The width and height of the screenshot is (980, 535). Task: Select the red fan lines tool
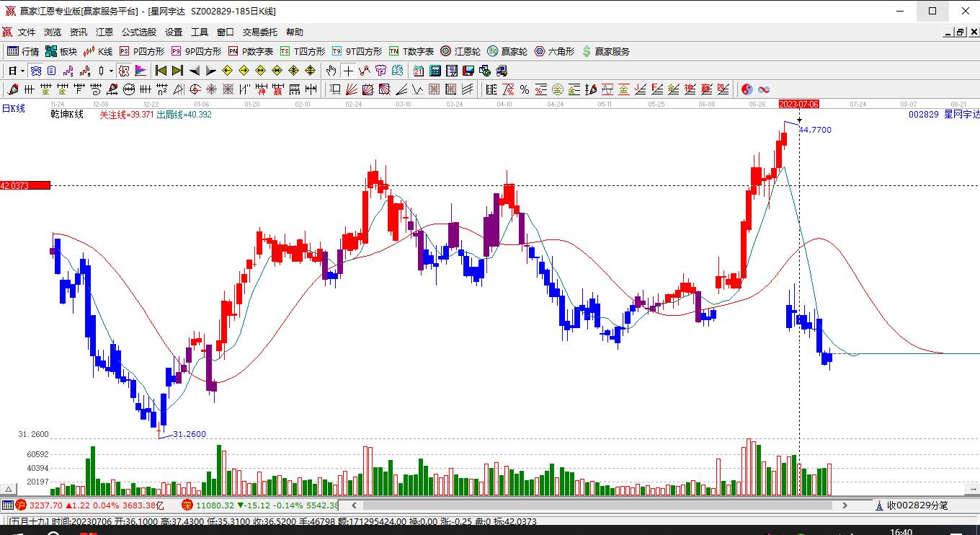pyautogui.click(x=352, y=89)
